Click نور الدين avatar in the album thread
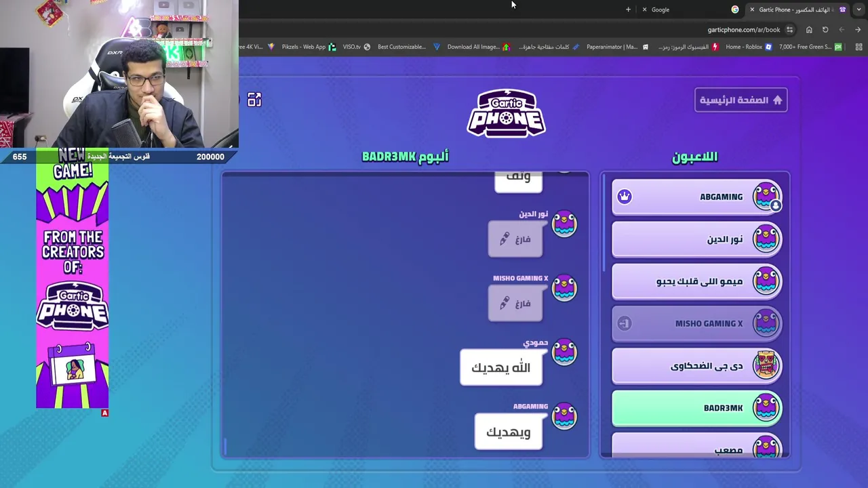The image size is (868, 488). point(564,224)
